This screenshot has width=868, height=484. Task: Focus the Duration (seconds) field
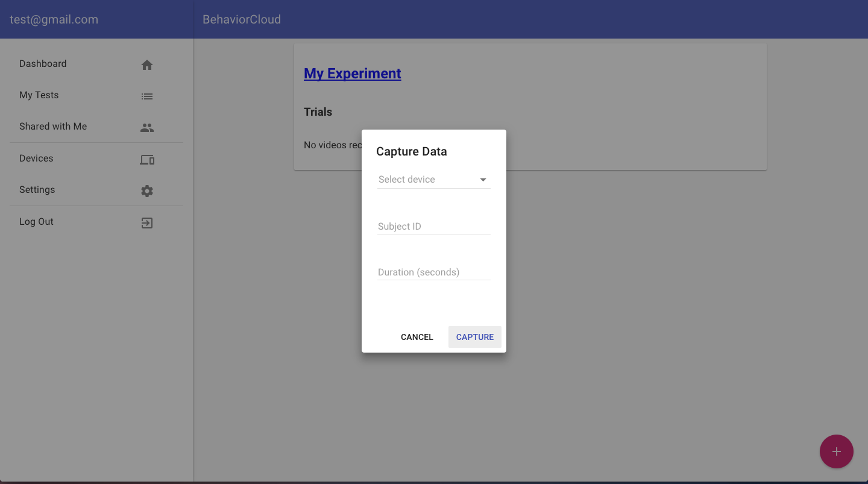(434, 272)
